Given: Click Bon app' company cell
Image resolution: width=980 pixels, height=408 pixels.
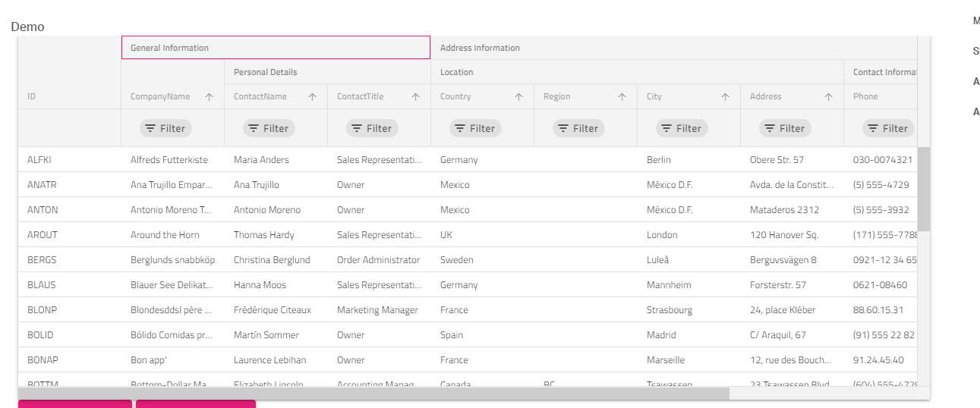Looking at the screenshot, I should tap(172, 360).
